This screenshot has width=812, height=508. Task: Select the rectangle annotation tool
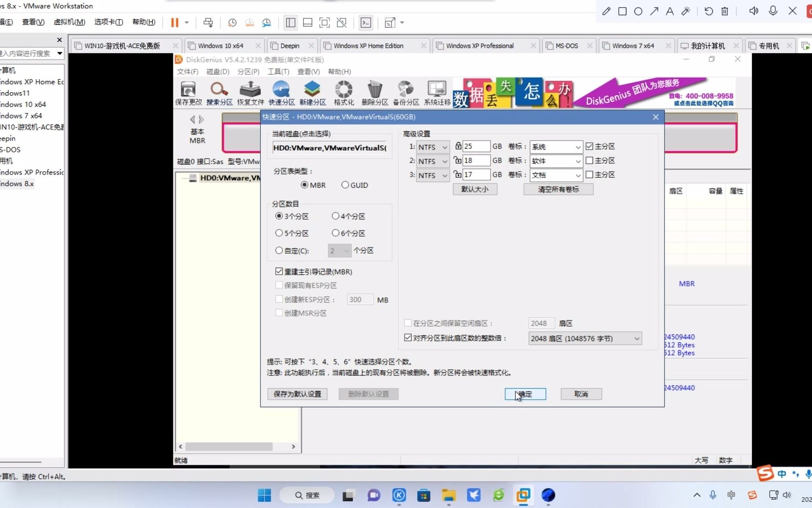pos(622,11)
